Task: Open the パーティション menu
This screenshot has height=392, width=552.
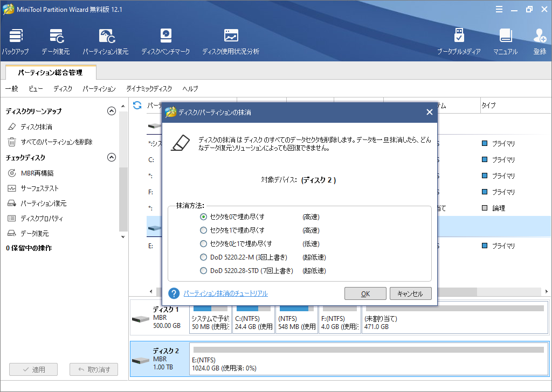Action: click(99, 89)
